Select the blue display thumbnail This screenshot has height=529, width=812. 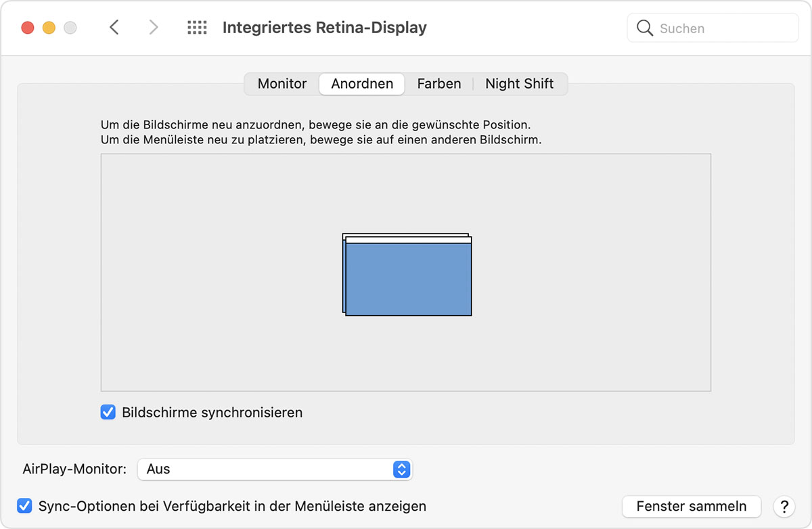click(409, 280)
